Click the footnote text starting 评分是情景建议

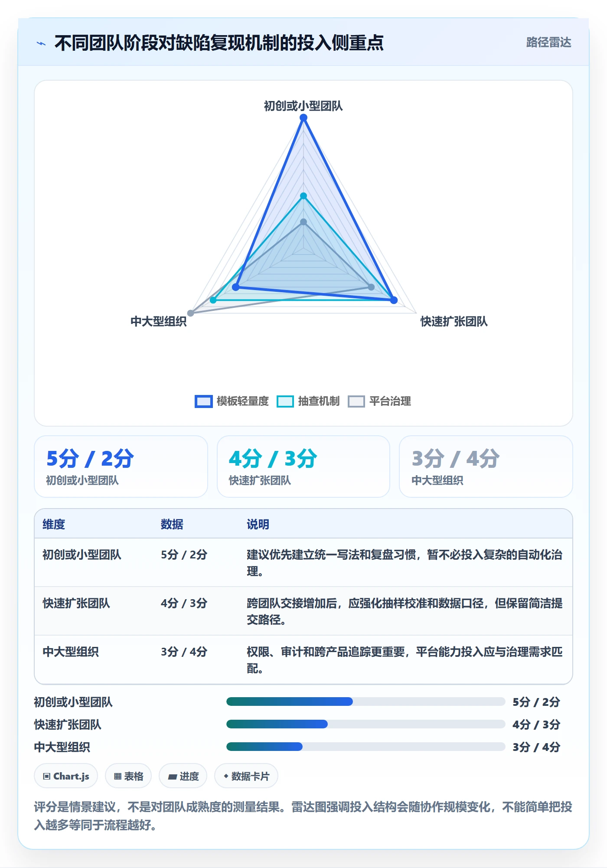(x=303, y=816)
